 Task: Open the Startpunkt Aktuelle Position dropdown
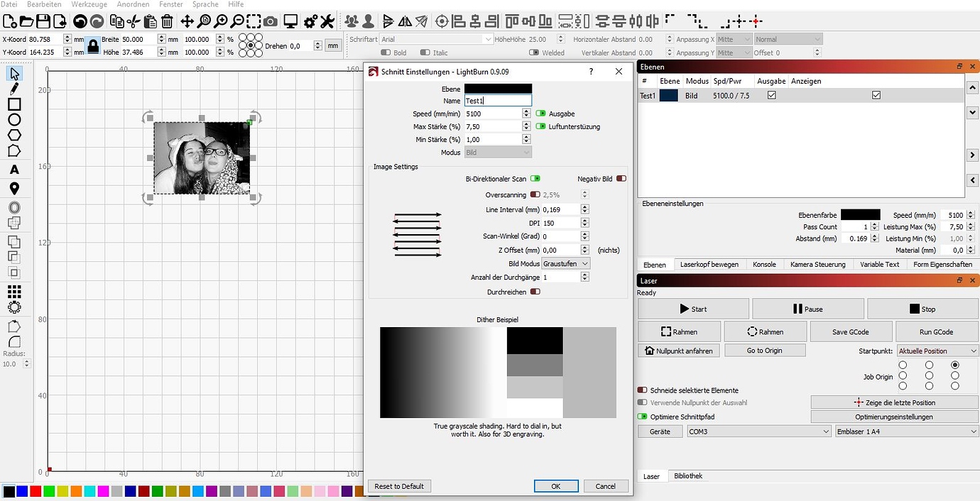point(937,350)
